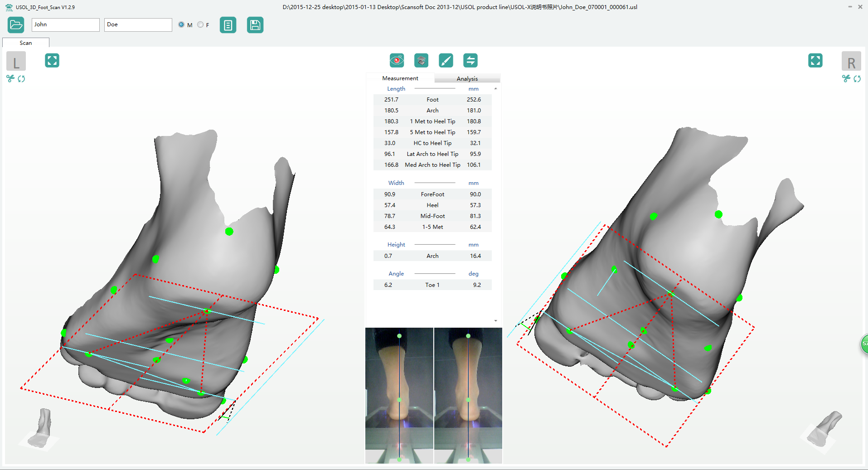This screenshot has width=868, height=470.
Task: Open a scan file with the folder icon
Action: click(16, 25)
